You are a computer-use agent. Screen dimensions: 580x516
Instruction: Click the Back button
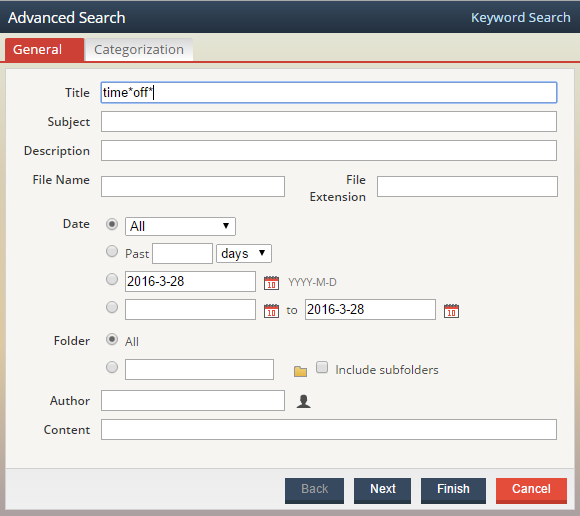tap(314, 490)
